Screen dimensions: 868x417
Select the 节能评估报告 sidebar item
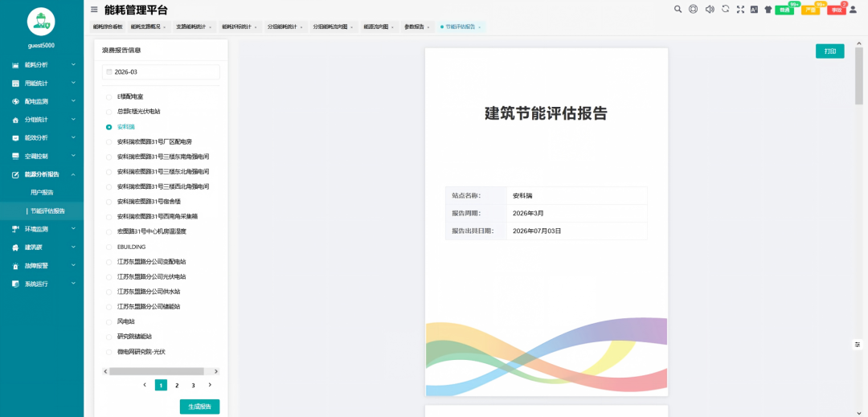click(x=42, y=211)
